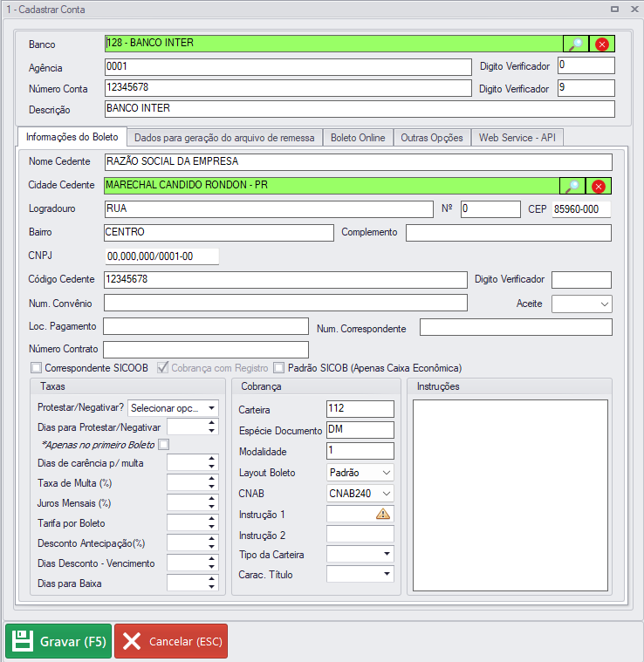Click the Espécie Documento field
Screen dimensions: 644x662
[x=360, y=430]
